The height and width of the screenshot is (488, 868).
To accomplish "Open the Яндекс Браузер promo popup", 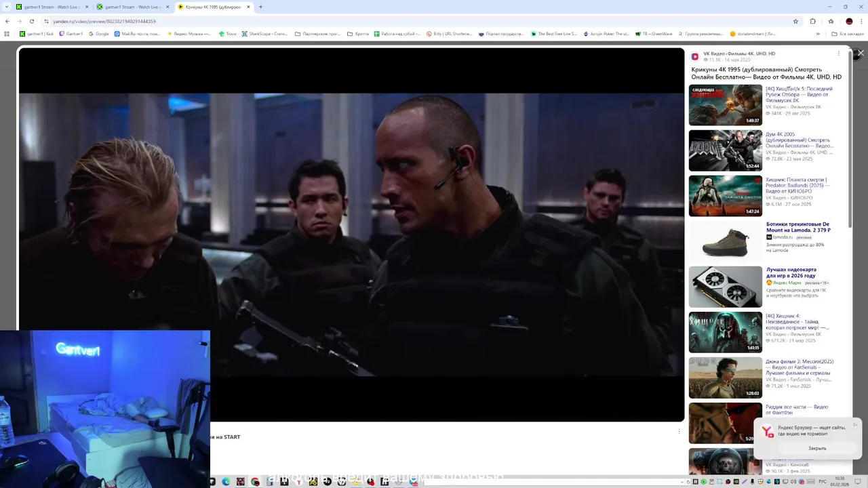I will (x=808, y=438).
